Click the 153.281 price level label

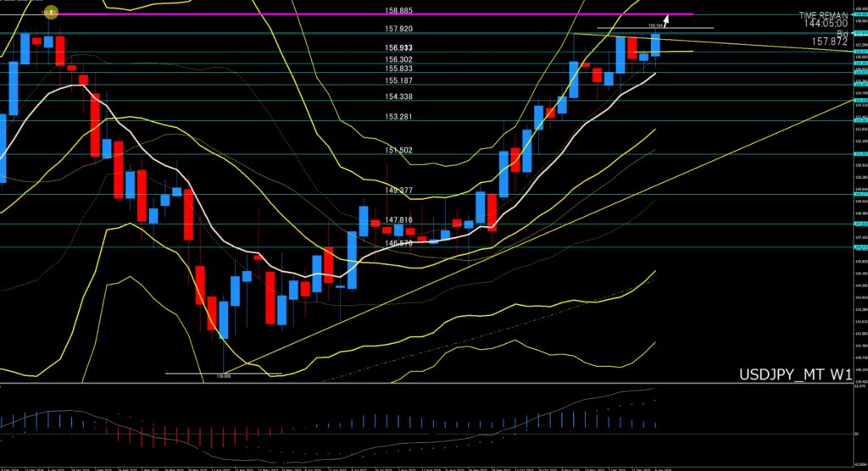click(x=398, y=116)
